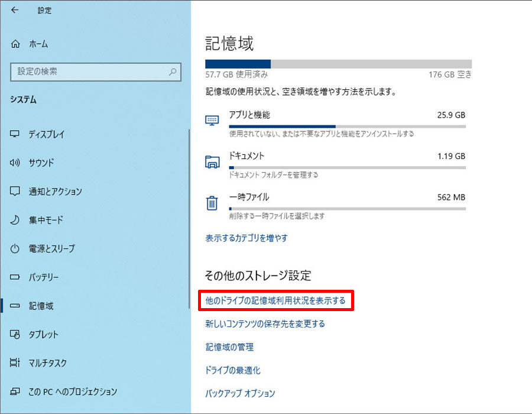The height and width of the screenshot is (414, 532).
Task: Open 他のドライブの記憶域利用状況を表示する link
Action: coord(275,300)
